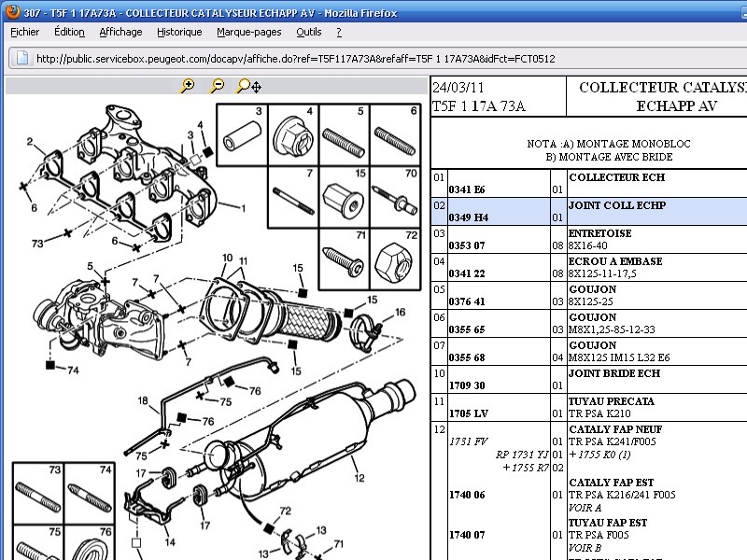The width and height of the screenshot is (747, 560).
Task: Click the NOTA A) MONTAGE MONOBLOC line
Action: 609,144
